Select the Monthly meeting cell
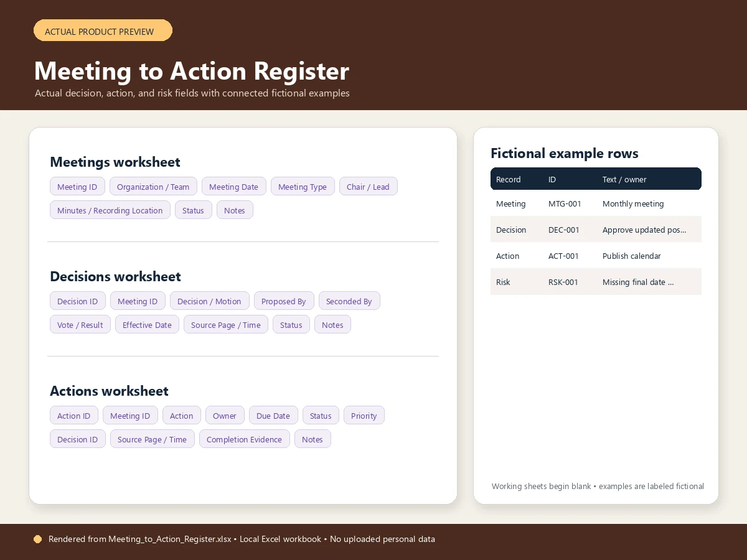This screenshot has height=560, width=747. 633,203
